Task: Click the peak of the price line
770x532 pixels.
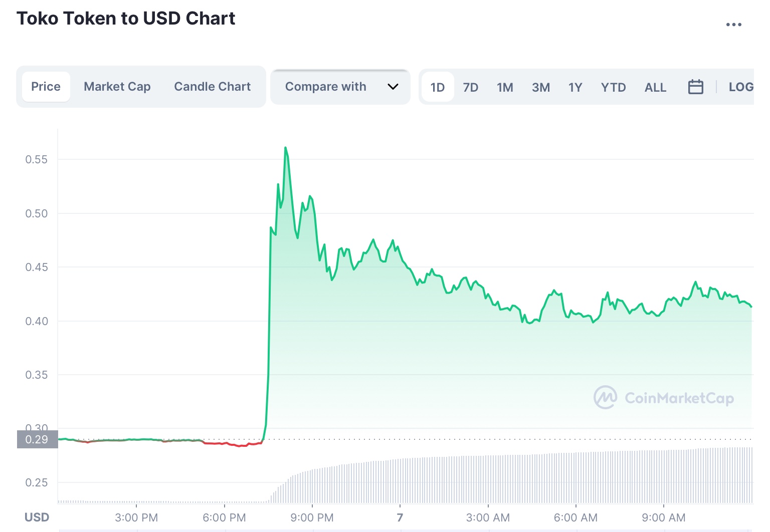Action: (285, 148)
